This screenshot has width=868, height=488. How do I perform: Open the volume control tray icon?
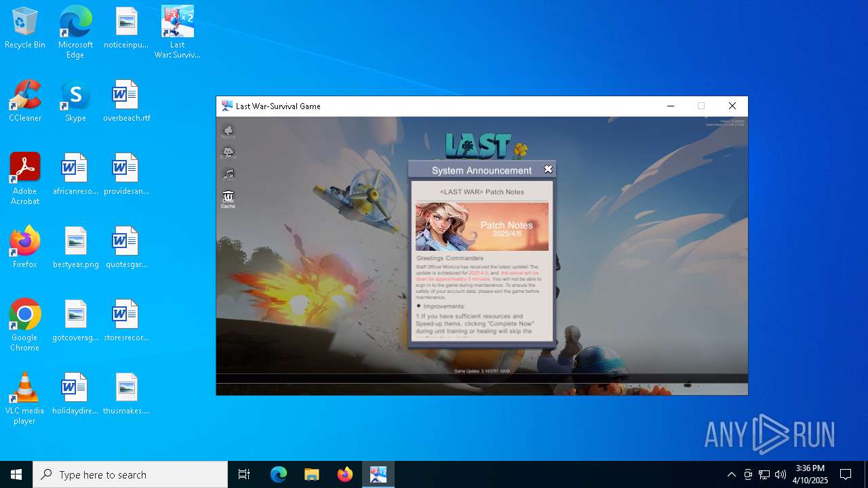pyautogui.click(x=781, y=474)
